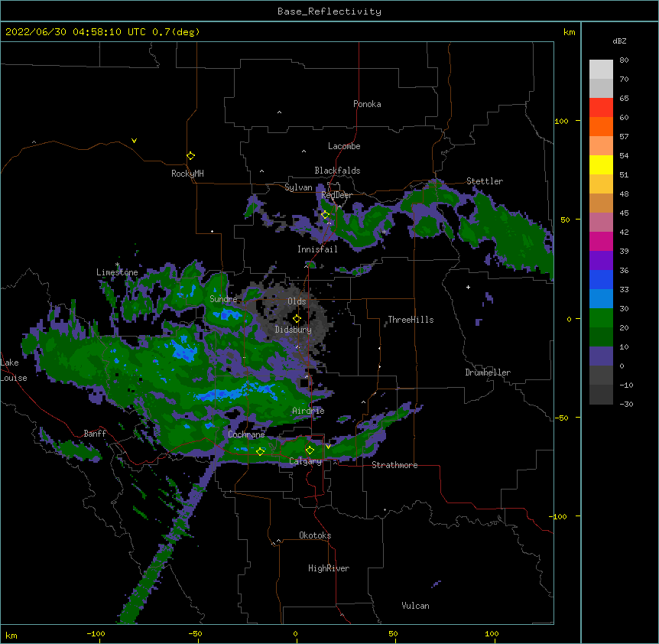This screenshot has height=644, width=659.
Task: Click the -100 tick on the bottom axis
Action: tap(96, 634)
